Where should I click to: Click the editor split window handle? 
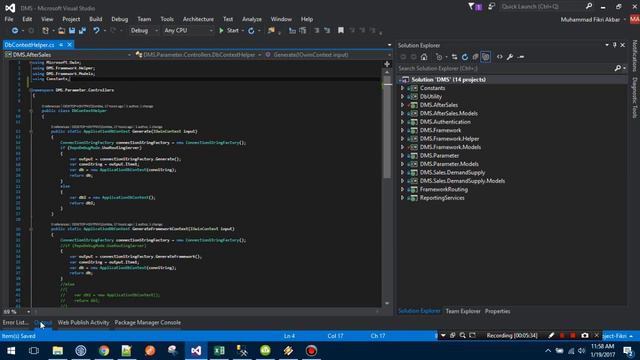pyautogui.click(x=387, y=64)
